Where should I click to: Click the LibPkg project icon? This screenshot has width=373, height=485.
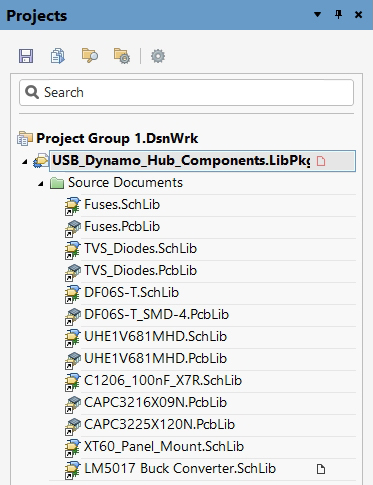tap(41, 161)
